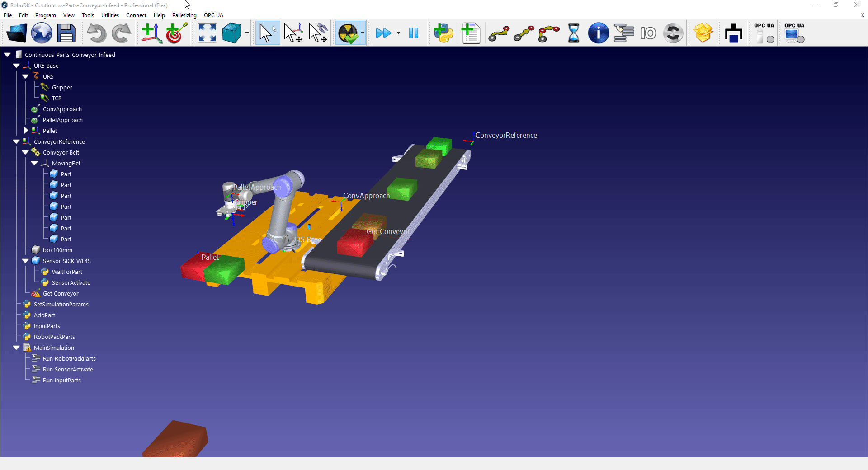Open the Palletizing menu

(x=184, y=15)
